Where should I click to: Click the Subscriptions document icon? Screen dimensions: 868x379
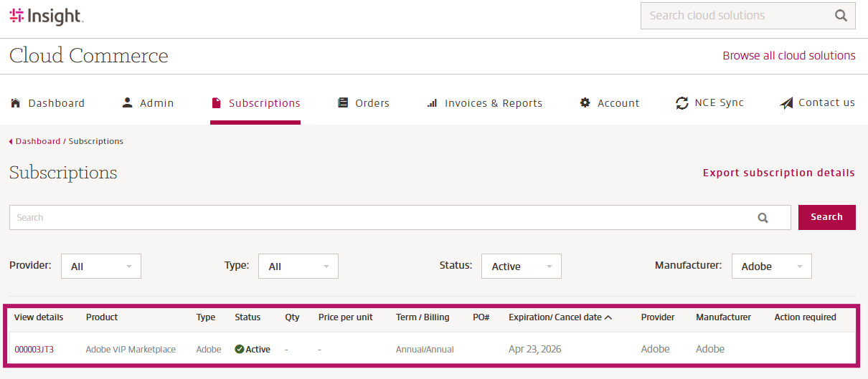click(x=216, y=103)
